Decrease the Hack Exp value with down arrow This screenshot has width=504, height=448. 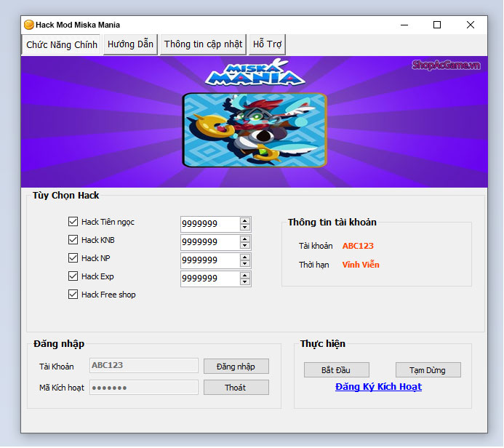(x=245, y=282)
